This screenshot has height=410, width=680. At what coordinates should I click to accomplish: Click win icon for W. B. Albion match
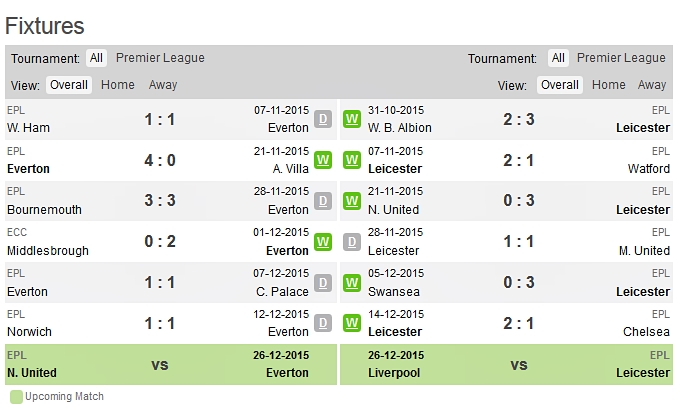[x=352, y=119]
